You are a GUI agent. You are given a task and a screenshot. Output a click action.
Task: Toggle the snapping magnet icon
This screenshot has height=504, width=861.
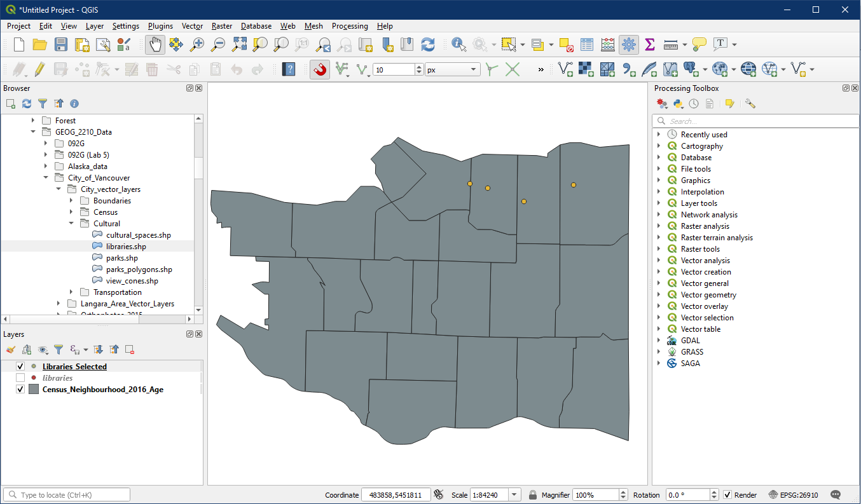320,69
